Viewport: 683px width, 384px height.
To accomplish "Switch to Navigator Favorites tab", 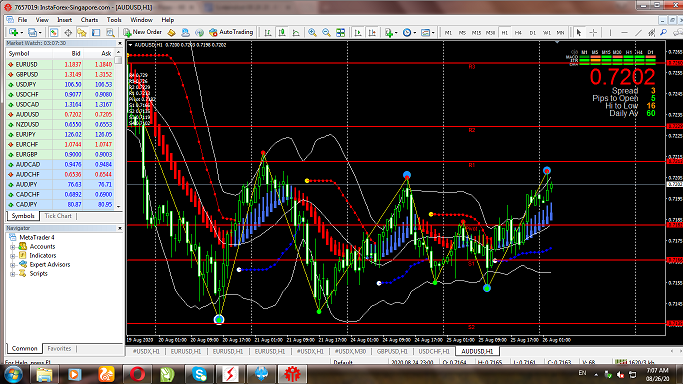I will (59, 348).
